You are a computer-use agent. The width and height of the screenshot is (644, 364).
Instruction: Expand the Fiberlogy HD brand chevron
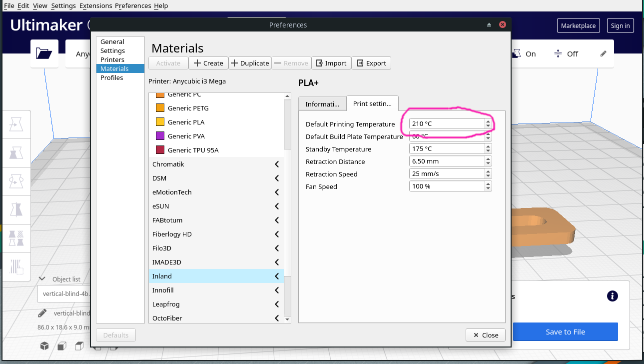277,234
